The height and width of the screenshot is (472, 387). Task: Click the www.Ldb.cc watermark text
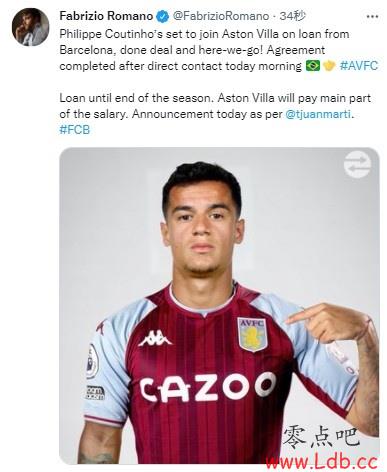[x=321, y=462]
